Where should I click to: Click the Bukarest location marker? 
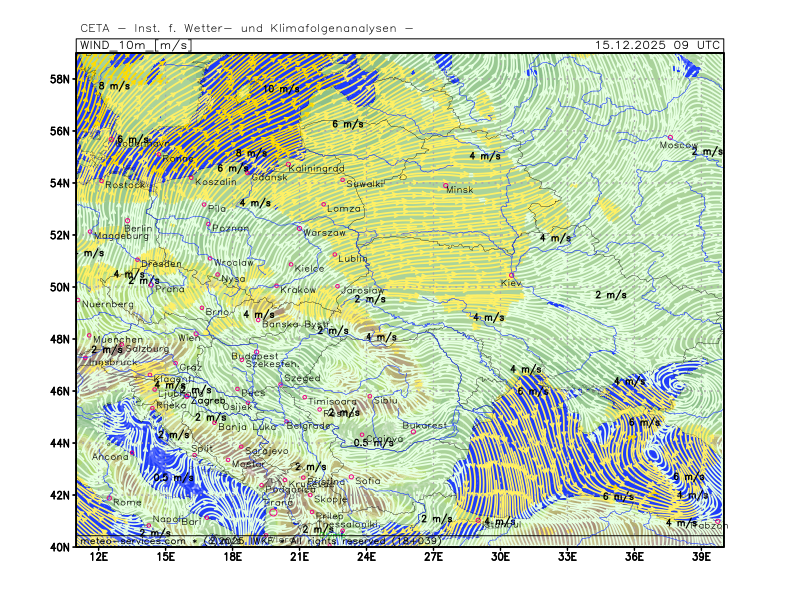click(413, 431)
